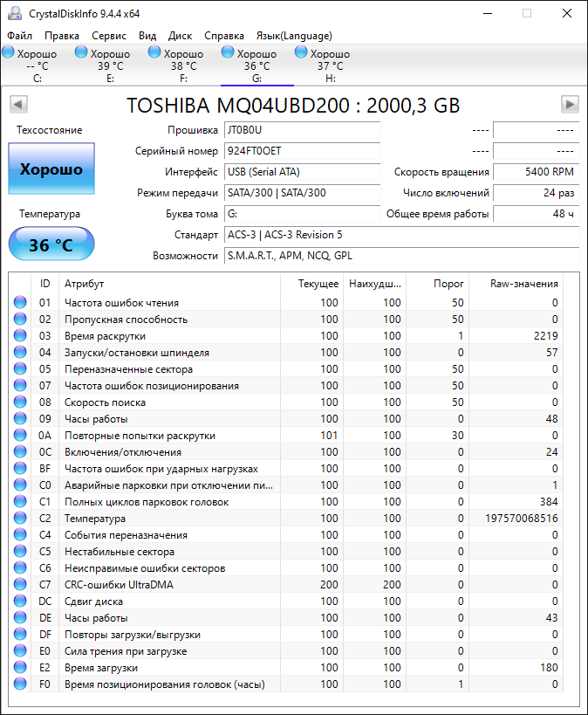The image size is (588, 715).
Task: Click the 24 раз power-on count field
Action: click(x=536, y=193)
